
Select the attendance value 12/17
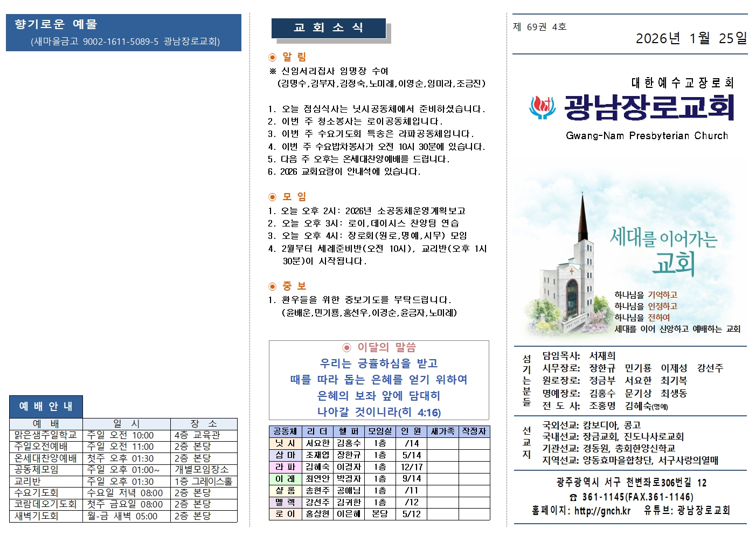(x=412, y=467)
